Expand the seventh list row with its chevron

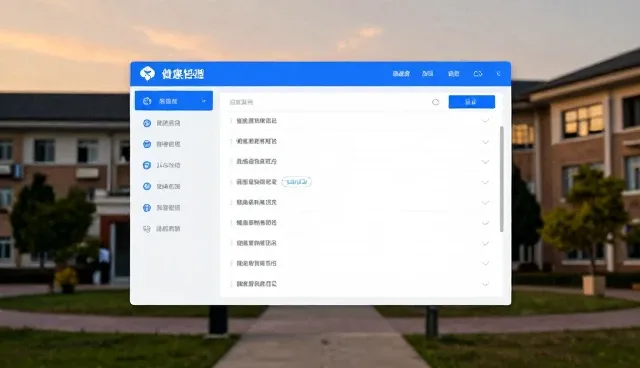click(485, 243)
